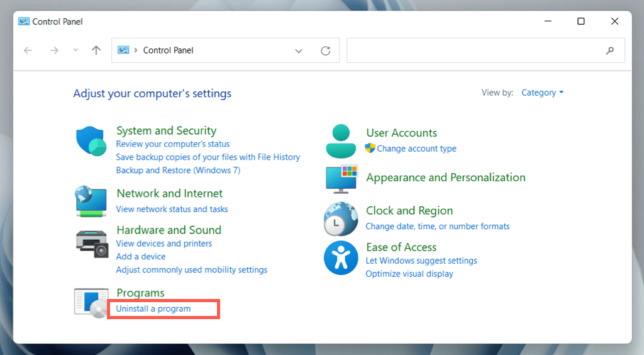The image size is (644, 355).
Task: Select Backup and Restore (Windows 7)
Action: [178, 171]
